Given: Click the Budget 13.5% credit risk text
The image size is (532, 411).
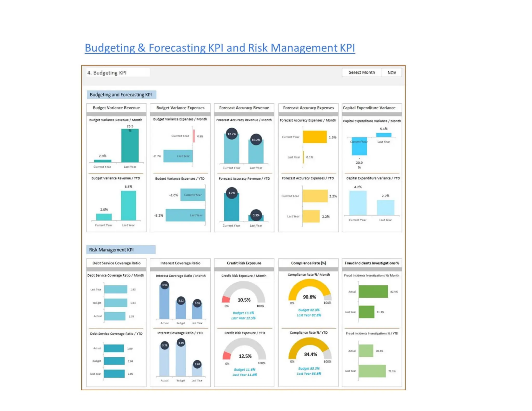Looking at the screenshot, I should tap(243, 313).
